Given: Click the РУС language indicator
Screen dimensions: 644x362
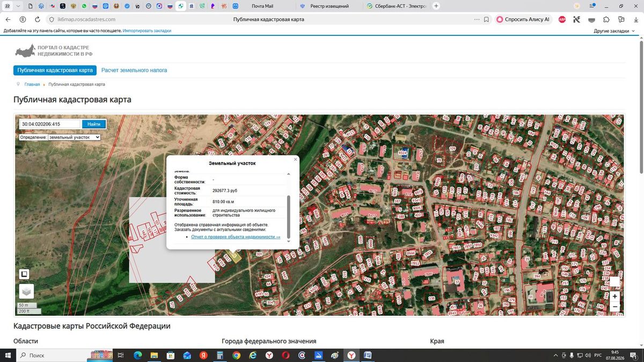Looking at the screenshot, I should [598, 355].
